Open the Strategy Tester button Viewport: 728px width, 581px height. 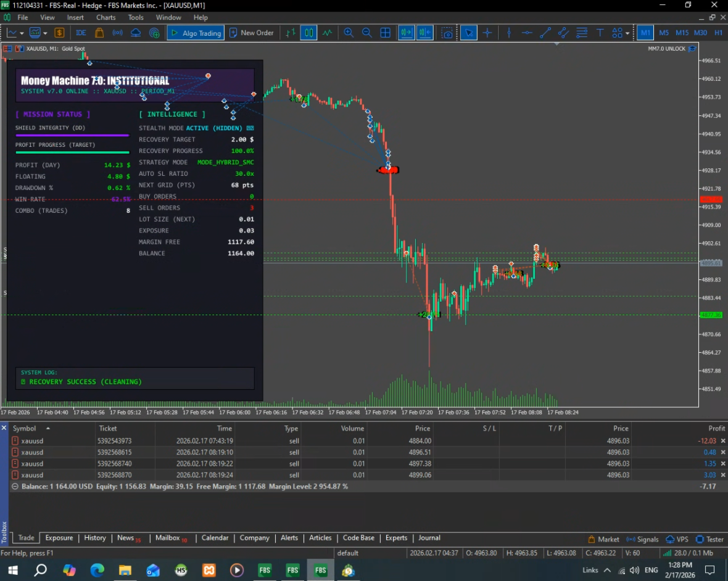coord(709,539)
